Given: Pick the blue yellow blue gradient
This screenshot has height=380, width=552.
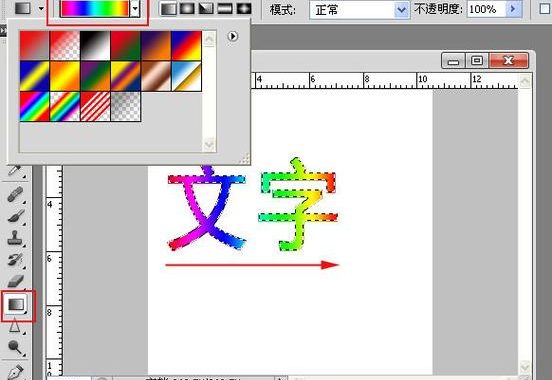Looking at the screenshot, I should 34,76.
